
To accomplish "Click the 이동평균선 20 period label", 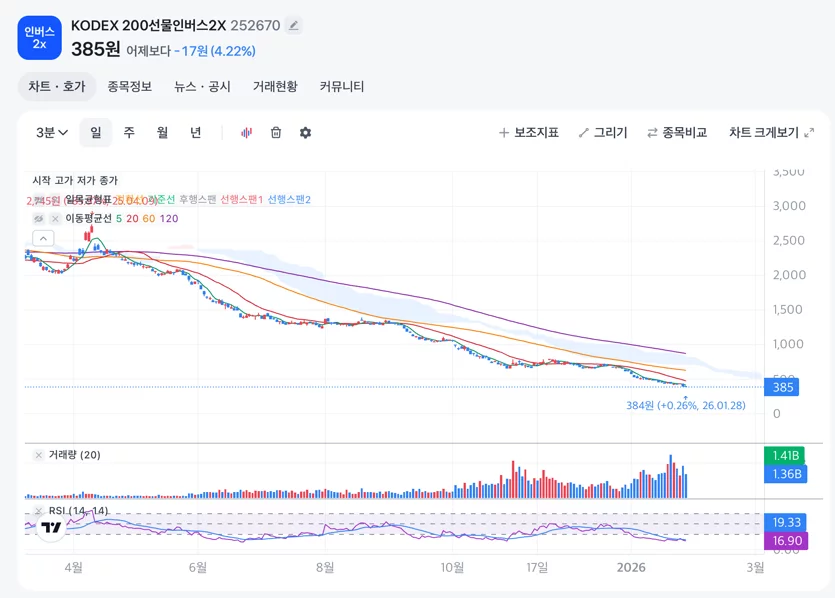I will (132, 218).
